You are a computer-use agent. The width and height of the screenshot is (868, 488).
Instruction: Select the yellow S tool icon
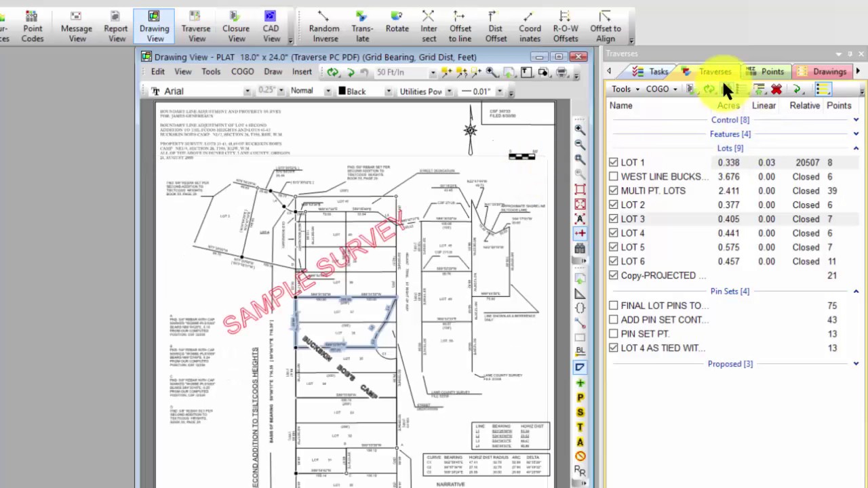pyautogui.click(x=580, y=413)
